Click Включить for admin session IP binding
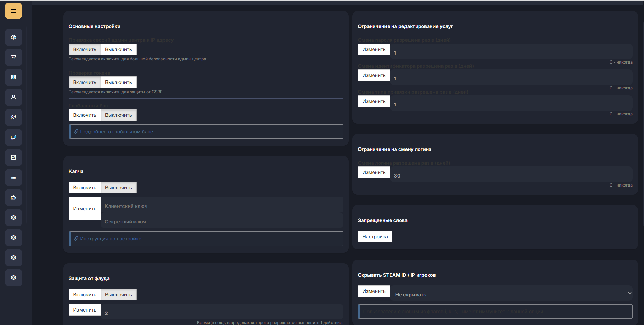The height and width of the screenshot is (325, 644). [85, 49]
